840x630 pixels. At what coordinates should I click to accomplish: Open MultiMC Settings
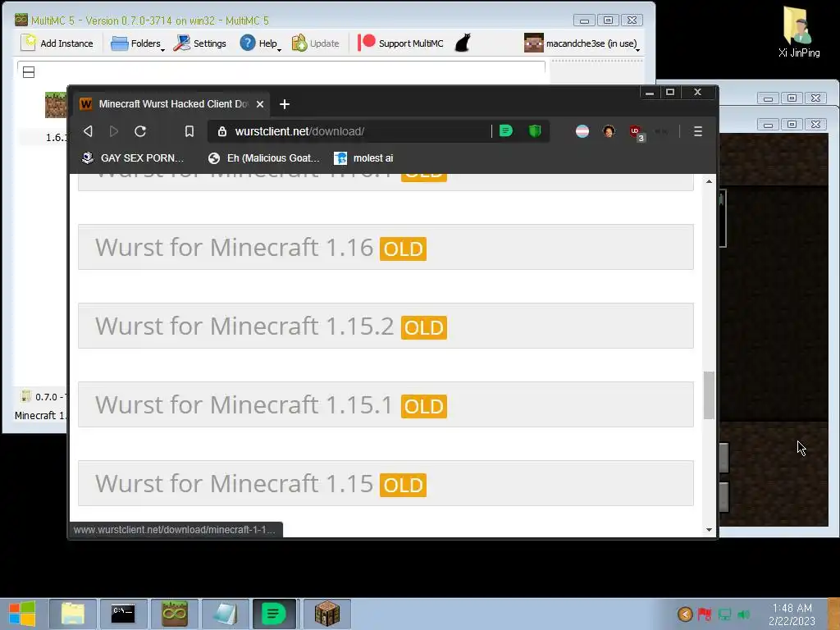pyautogui.click(x=200, y=43)
